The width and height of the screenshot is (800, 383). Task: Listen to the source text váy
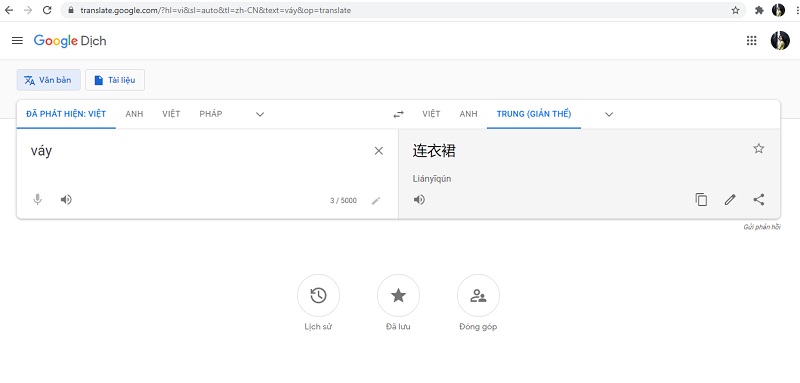pyautogui.click(x=66, y=199)
